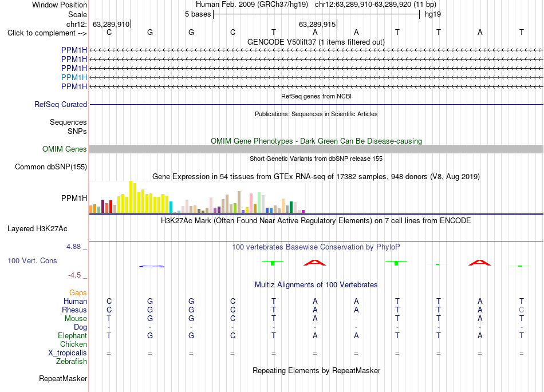Screen dimensions: 544x392
Task: Select the Elephant alignment row label
Action: pyautogui.click(x=72, y=335)
